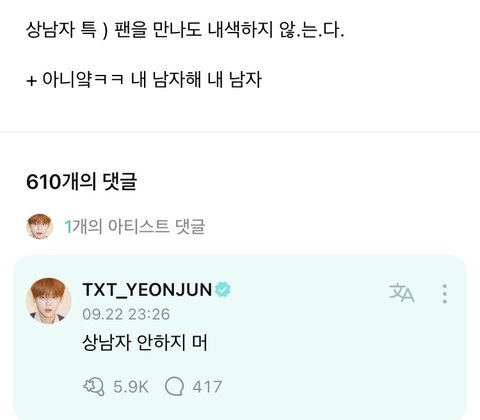Click the 09.22 23:26 timestamp
The image size is (480, 420).
(126, 314)
